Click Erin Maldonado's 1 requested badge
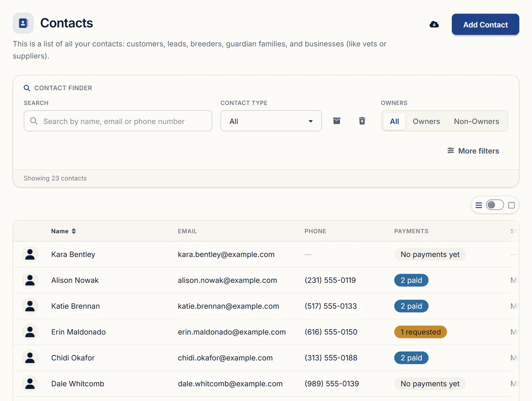This screenshot has height=401, width=532. pyautogui.click(x=421, y=332)
